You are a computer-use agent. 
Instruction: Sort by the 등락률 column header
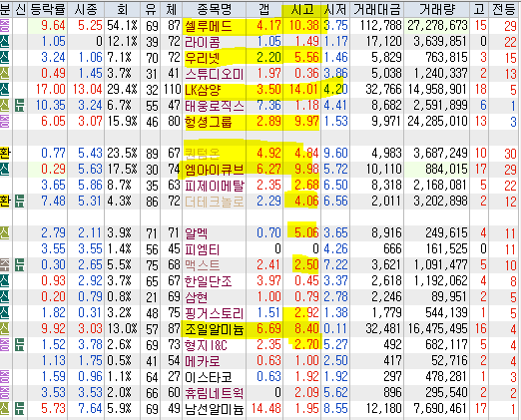[x=47, y=9]
